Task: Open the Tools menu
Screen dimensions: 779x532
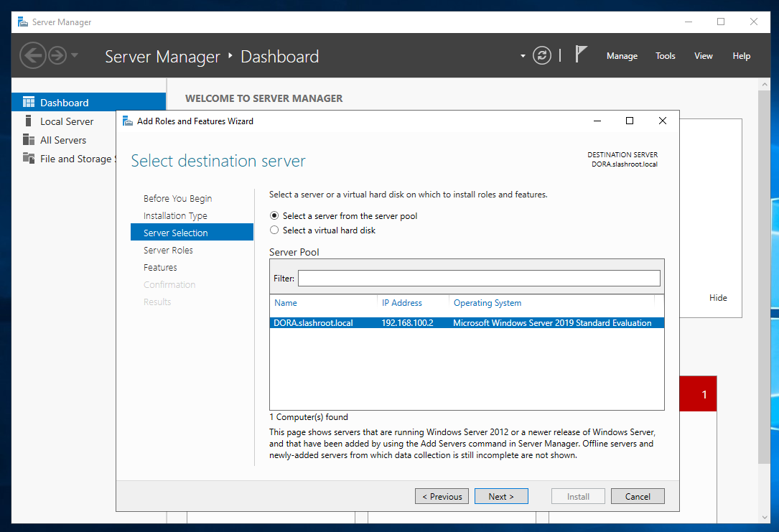Action: pos(665,56)
